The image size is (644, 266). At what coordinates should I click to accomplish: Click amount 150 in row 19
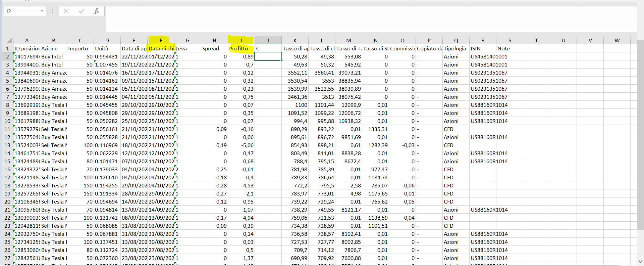(x=80, y=193)
